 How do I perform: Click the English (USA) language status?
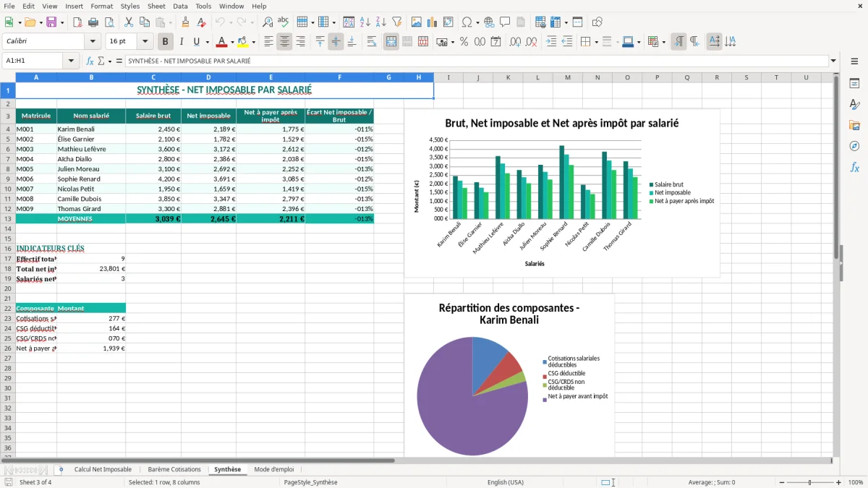[x=506, y=482]
